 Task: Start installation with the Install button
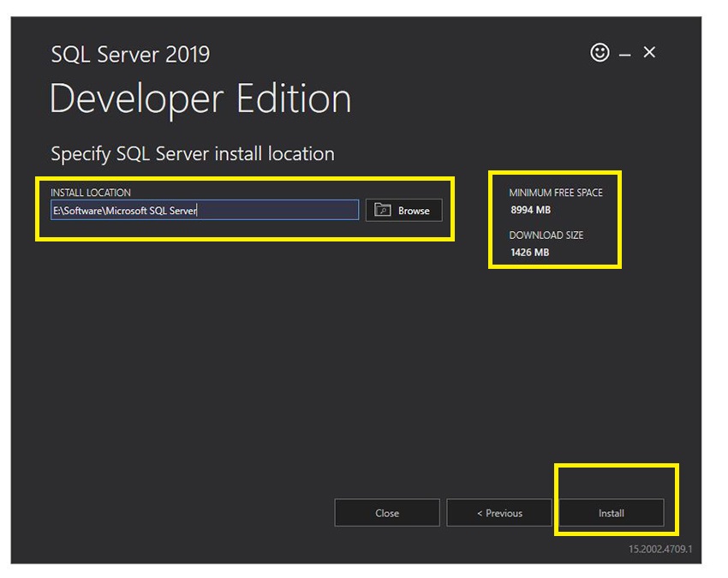click(612, 513)
